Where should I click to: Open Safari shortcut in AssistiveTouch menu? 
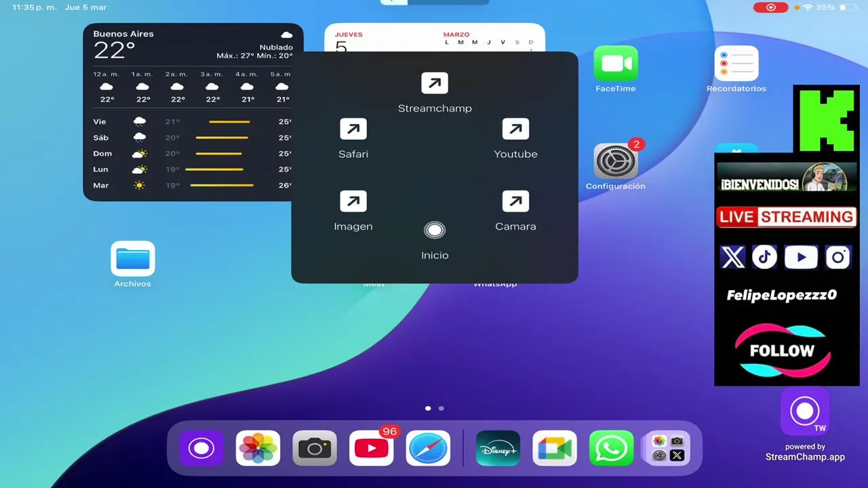click(353, 139)
